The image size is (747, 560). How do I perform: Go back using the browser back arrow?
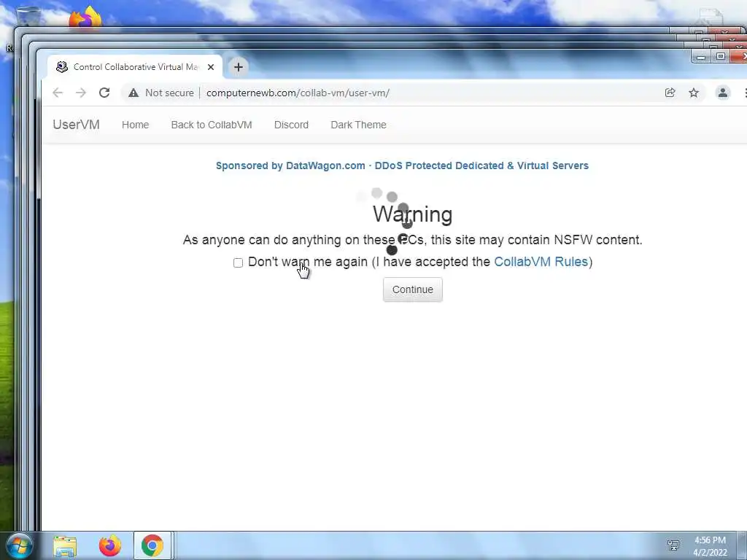58,93
